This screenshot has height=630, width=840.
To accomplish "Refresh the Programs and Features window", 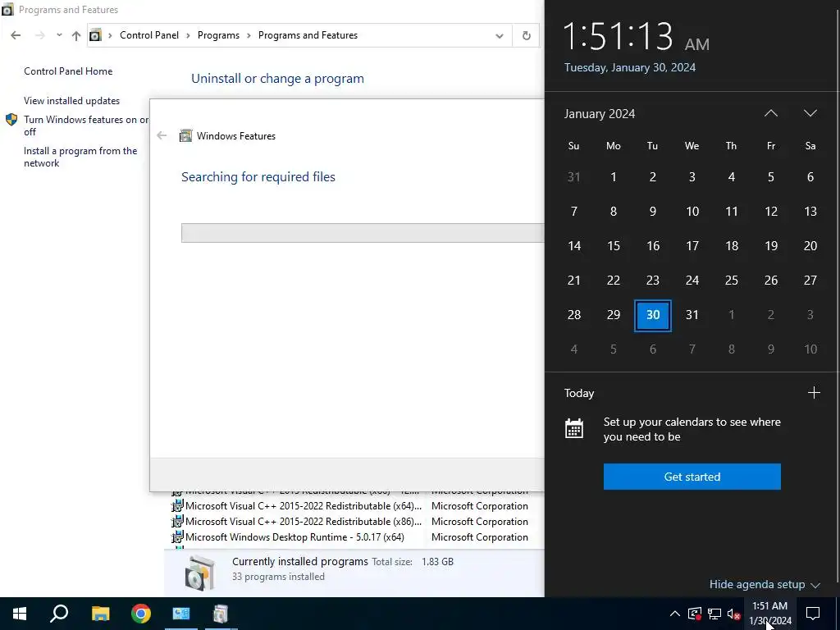I will (x=526, y=35).
